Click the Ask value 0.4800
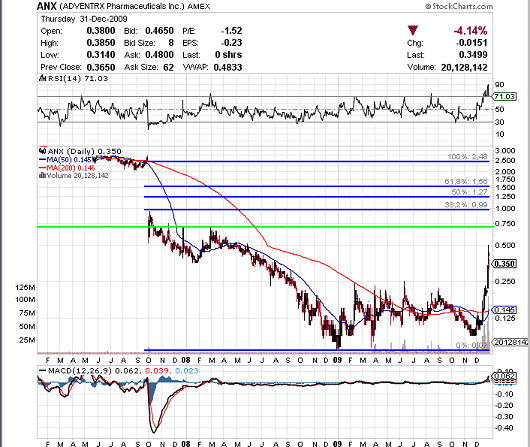The height and width of the screenshot is (447, 530). 160,55
